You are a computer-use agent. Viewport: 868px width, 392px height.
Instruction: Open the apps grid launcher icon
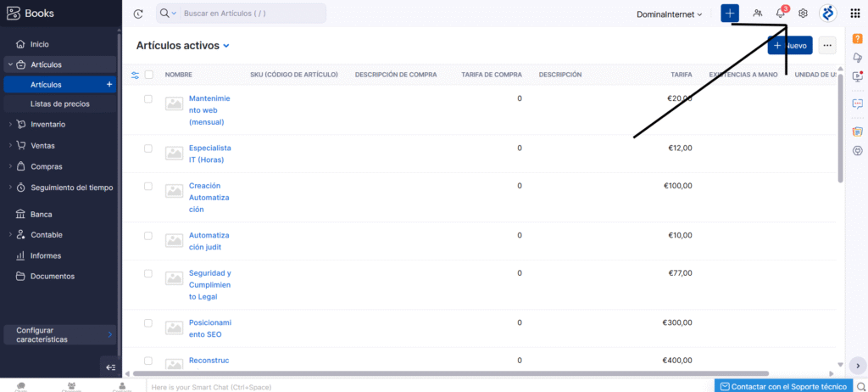click(x=854, y=14)
